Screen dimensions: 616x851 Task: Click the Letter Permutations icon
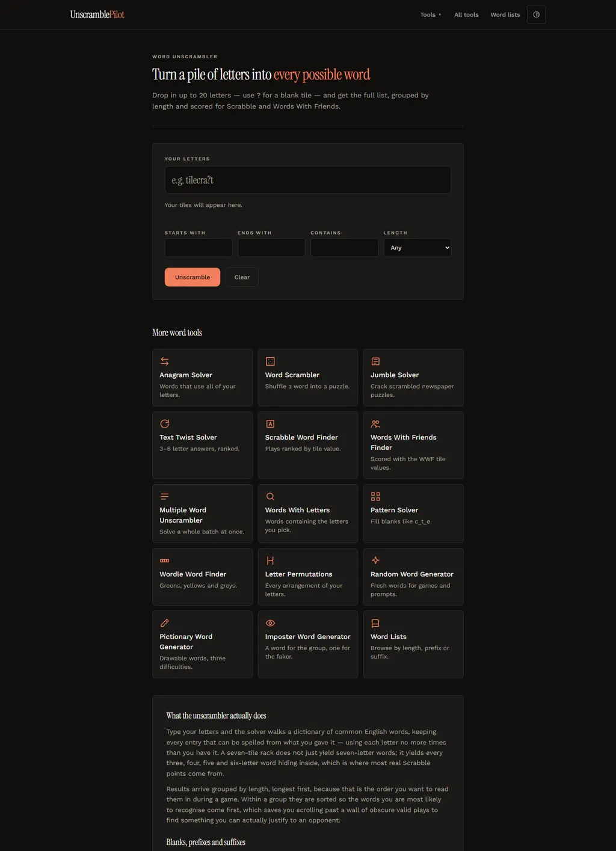click(270, 561)
